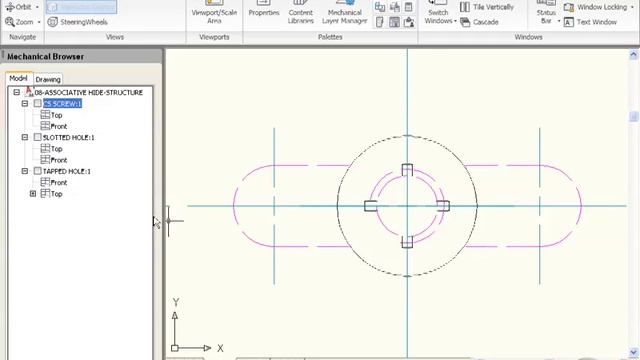
Task: Open the Properties palette
Action: [x=264, y=10]
